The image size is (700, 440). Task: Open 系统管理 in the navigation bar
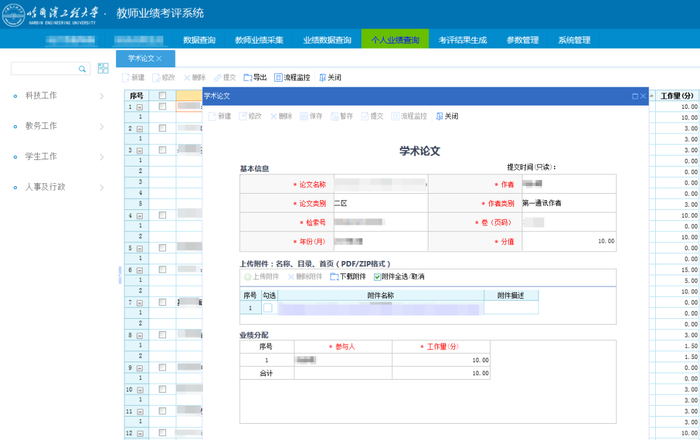click(574, 41)
